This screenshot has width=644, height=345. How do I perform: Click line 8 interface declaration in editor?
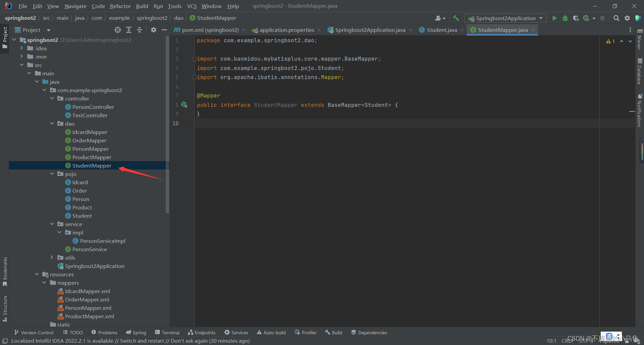(297, 105)
